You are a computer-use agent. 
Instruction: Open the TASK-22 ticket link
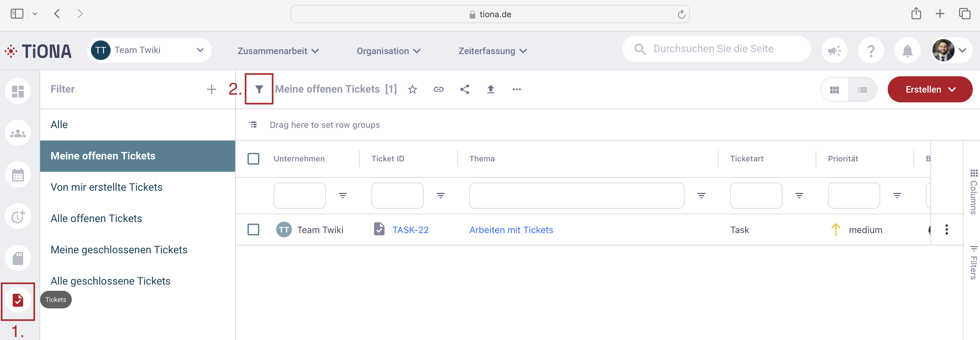(411, 230)
